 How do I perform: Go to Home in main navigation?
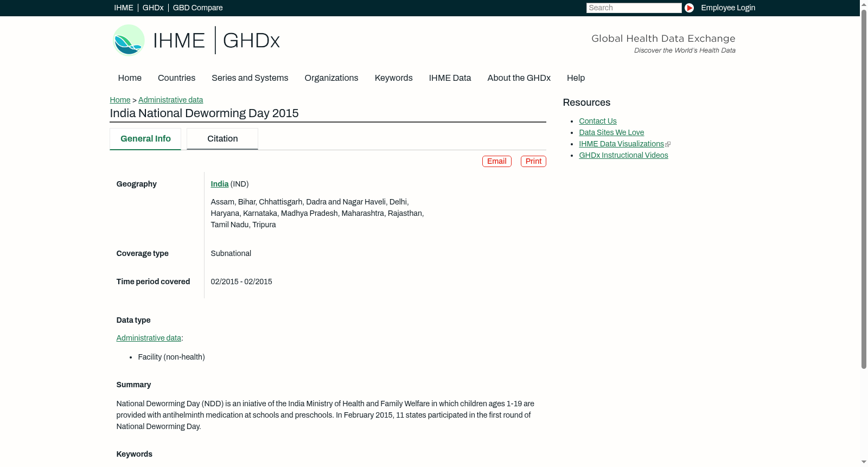coord(130,78)
